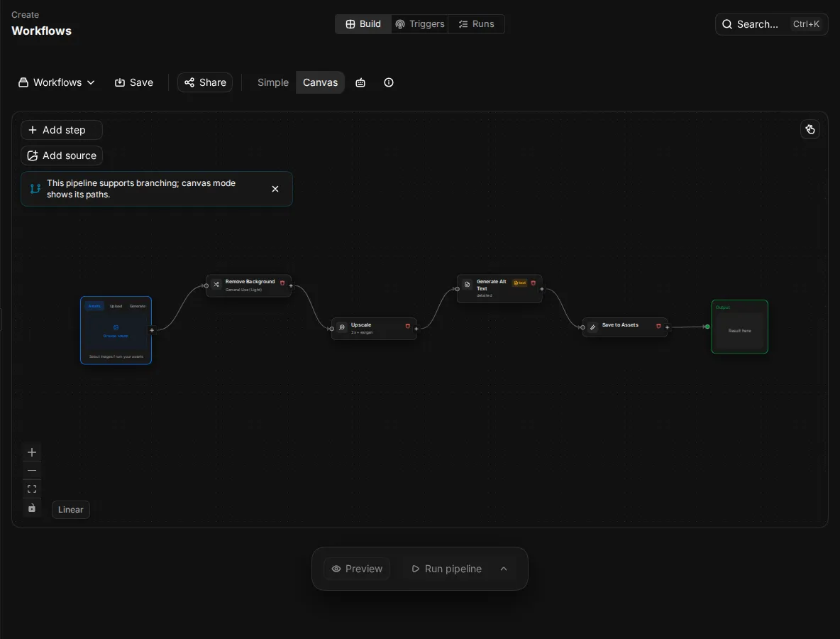
Task: Click the Create breadcrumb label
Action: 25,14
